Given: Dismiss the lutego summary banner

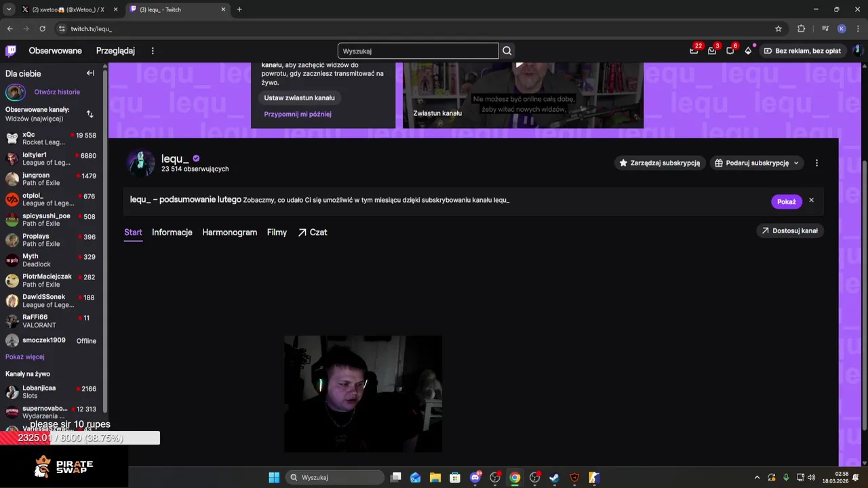Looking at the screenshot, I should (811, 201).
